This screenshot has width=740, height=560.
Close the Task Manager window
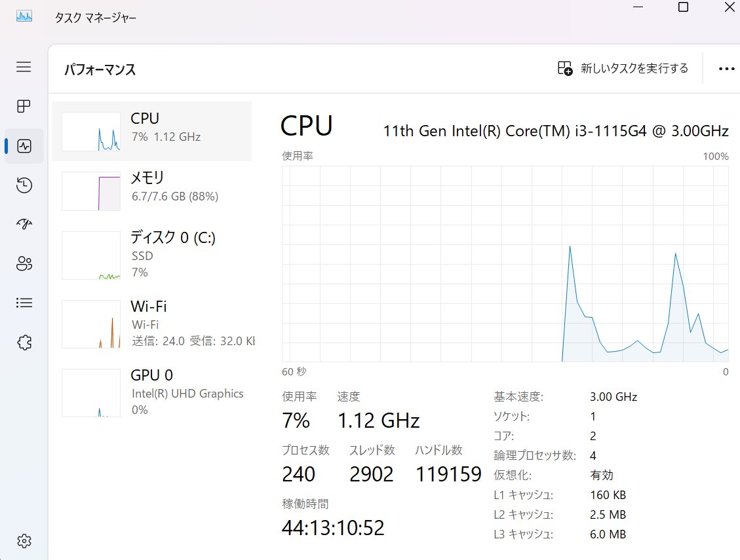pos(730,7)
